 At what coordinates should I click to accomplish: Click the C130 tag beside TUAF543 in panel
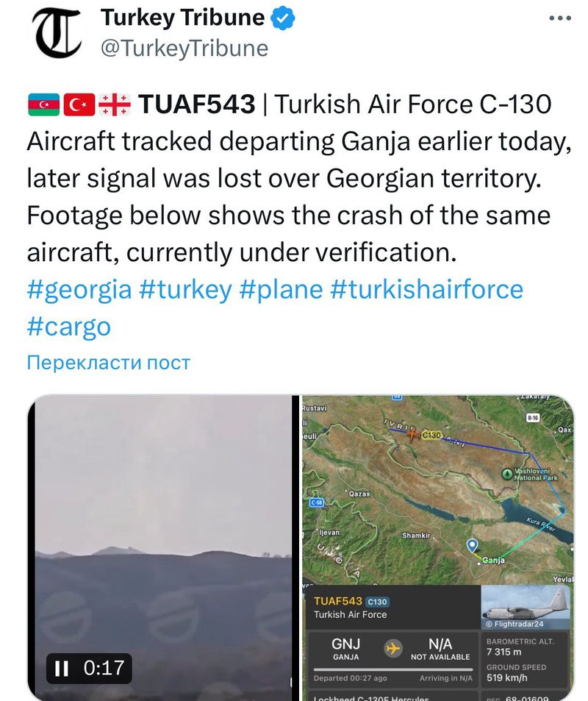(377, 602)
